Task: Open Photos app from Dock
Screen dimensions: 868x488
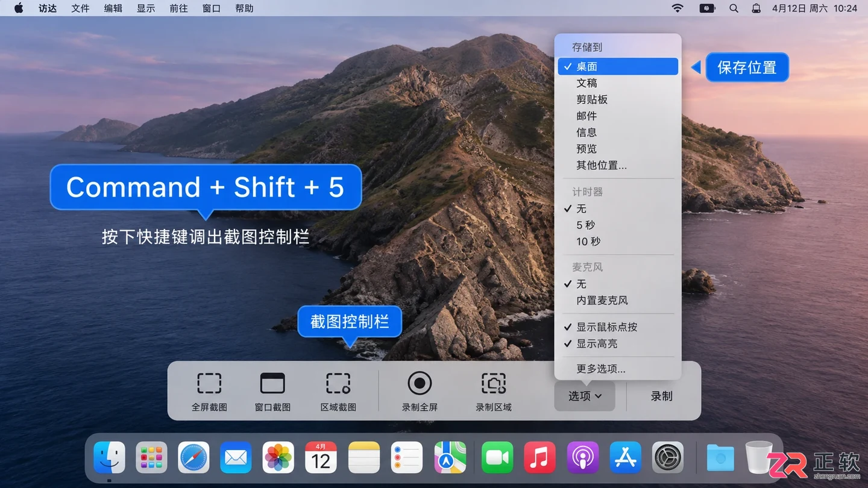Action: [x=278, y=457]
